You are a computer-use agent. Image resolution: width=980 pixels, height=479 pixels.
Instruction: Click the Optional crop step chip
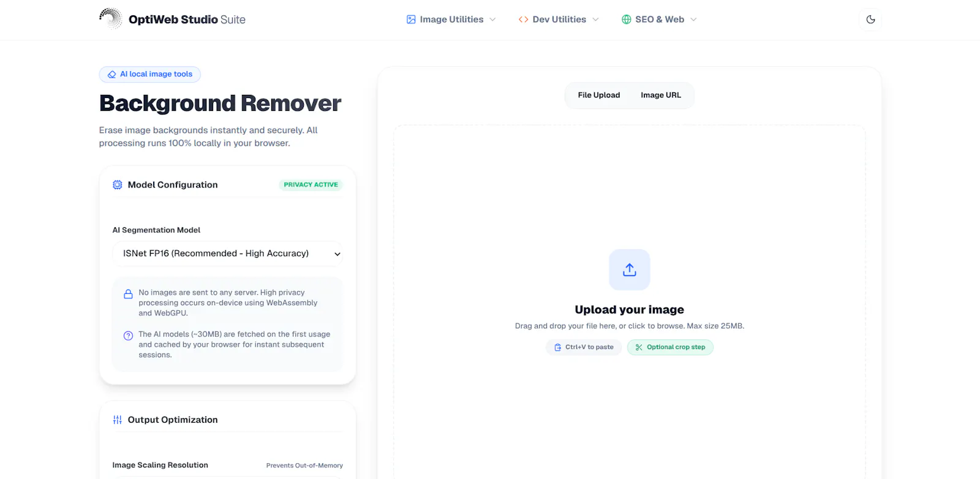670,347
